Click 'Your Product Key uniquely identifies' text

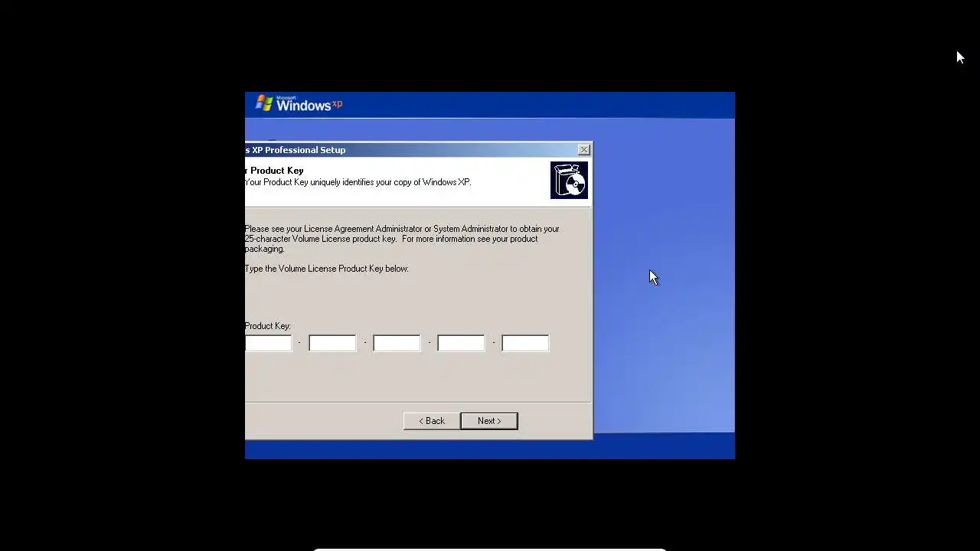click(x=358, y=182)
